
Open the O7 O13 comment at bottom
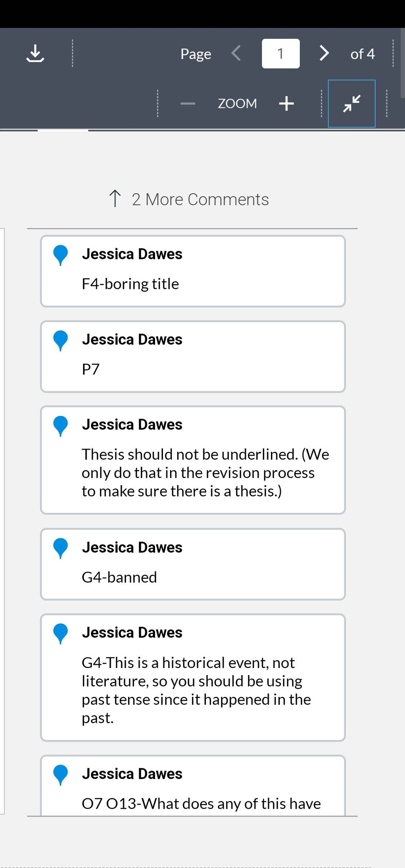pos(193,785)
